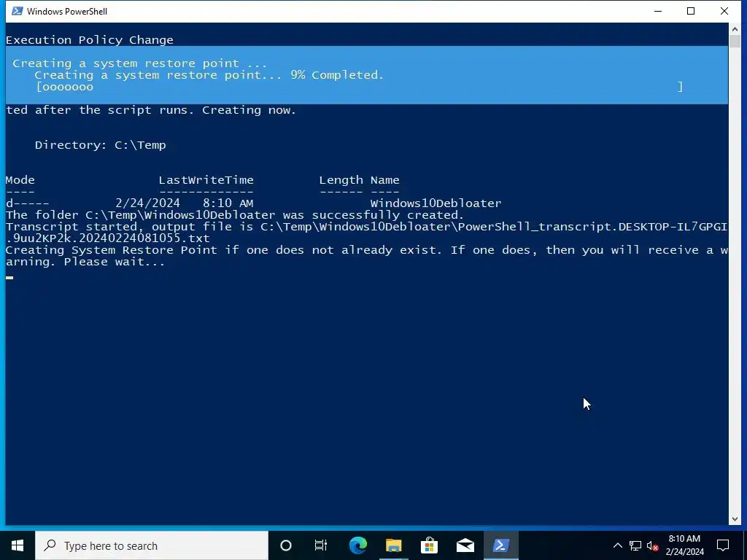The height and width of the screenshot is (560, 747).
Task: Click the '9% Completed.' progress text
Action: click(x=337, y=75)
